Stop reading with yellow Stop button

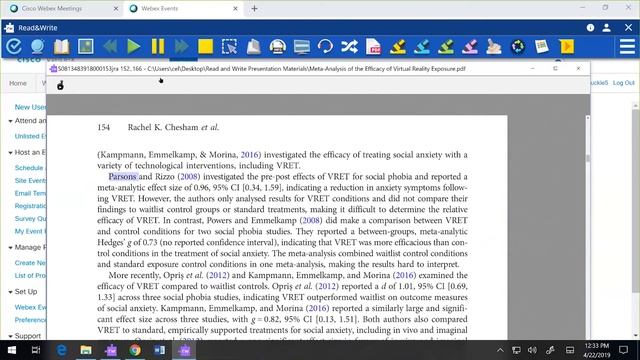click(205, 47)
